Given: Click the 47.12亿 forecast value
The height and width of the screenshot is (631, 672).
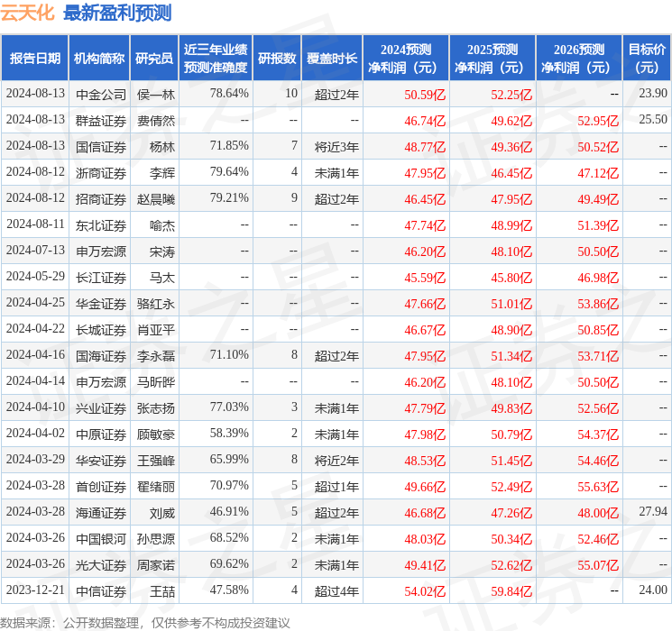Looking at the screenshot, I should [598, 173].
